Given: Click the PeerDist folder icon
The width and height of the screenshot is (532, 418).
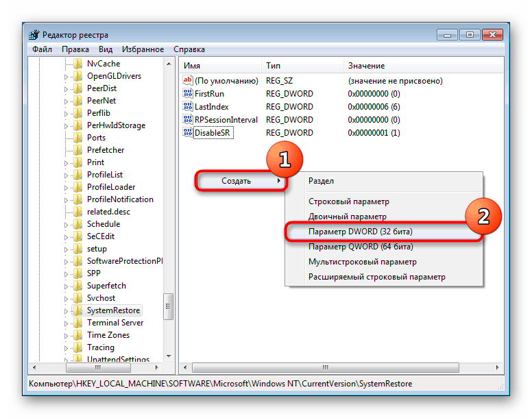Looking at the screenshot, I should click(x=78, y=88).
